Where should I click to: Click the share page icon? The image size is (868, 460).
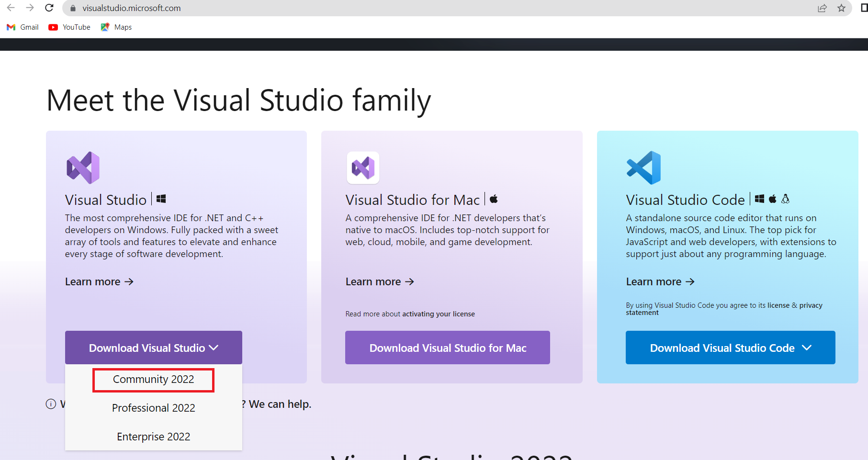click(822, 8)
